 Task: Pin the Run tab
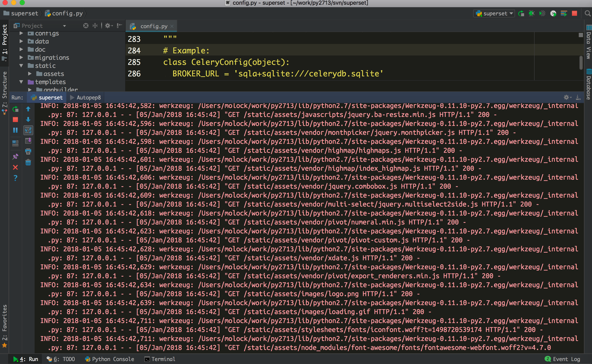pos(15,157)
